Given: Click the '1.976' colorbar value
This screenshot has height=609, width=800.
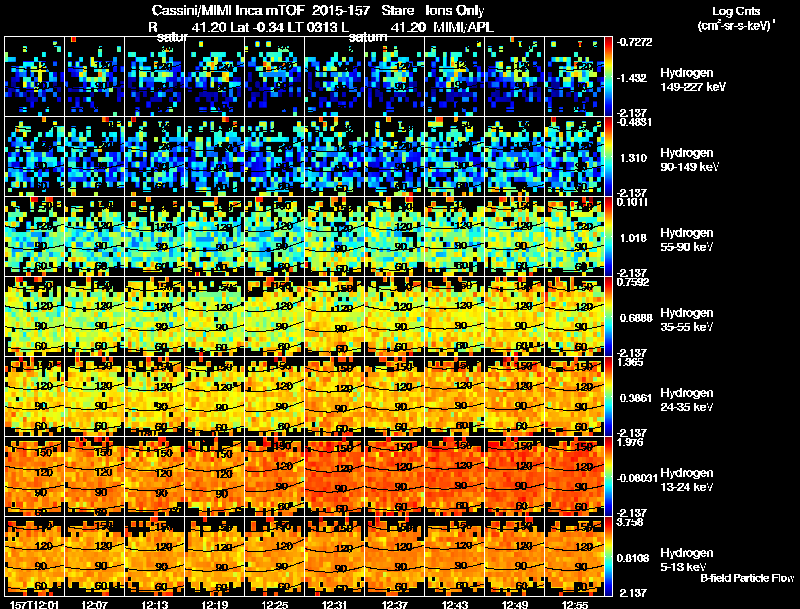Looking at the screenshot, I should (630, 442).
